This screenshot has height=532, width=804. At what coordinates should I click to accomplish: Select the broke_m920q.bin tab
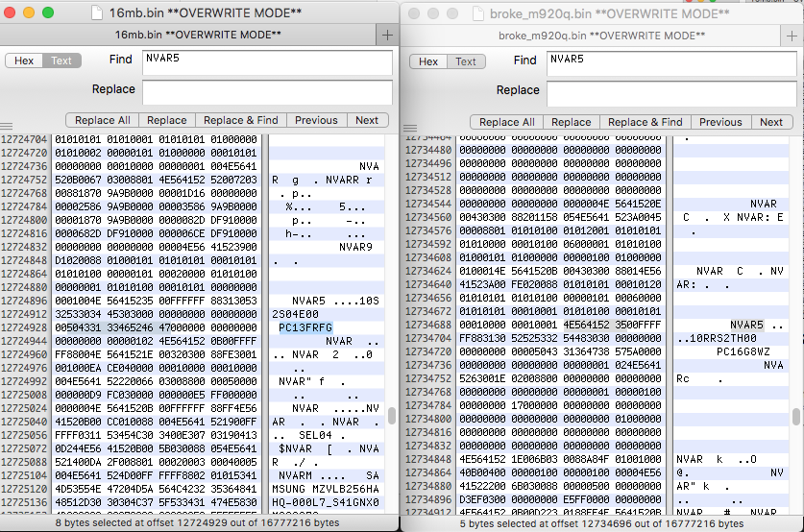point(594,35)
